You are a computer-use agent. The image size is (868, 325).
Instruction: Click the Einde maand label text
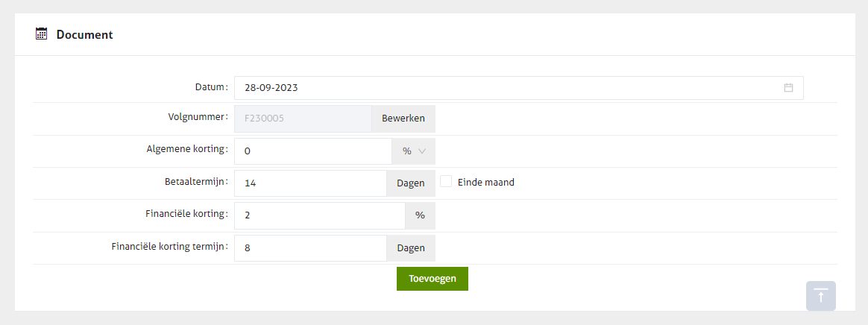(x=485, y=183)
